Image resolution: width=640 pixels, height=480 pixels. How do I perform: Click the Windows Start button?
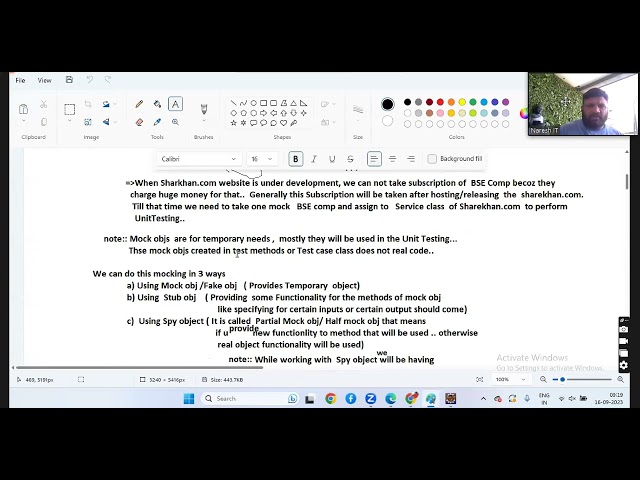[x=189, y=399]
